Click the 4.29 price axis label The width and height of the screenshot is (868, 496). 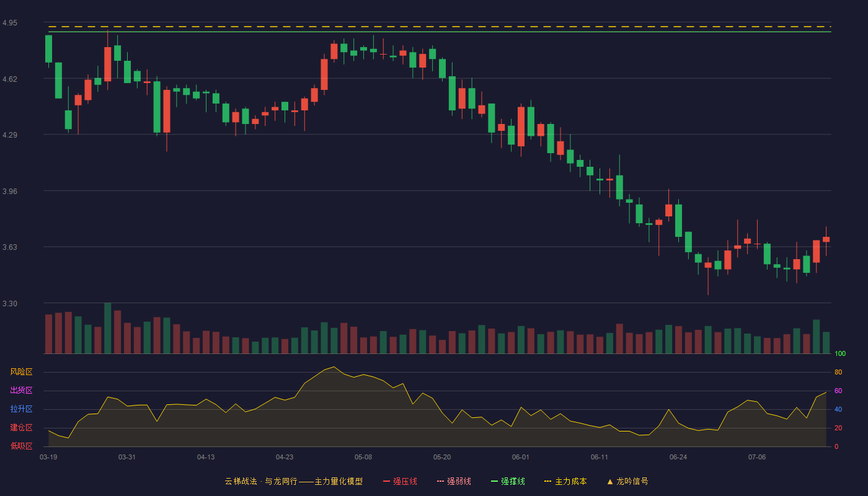10,135
